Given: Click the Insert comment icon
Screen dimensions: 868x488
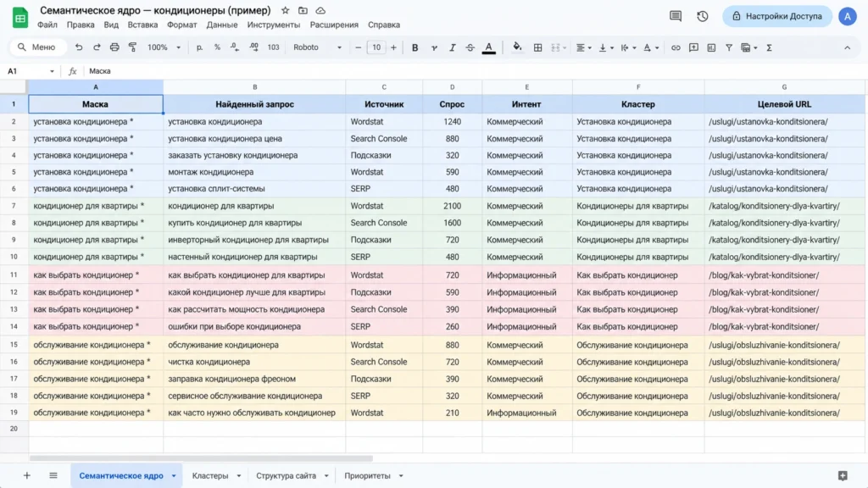Looking at the screenshot, I should (693, 47).
